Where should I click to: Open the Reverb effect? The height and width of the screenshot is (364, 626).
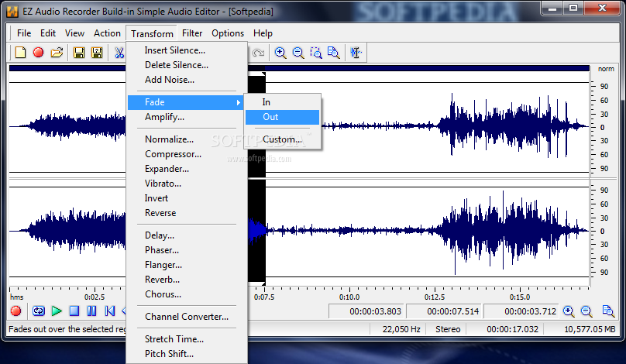186,280
